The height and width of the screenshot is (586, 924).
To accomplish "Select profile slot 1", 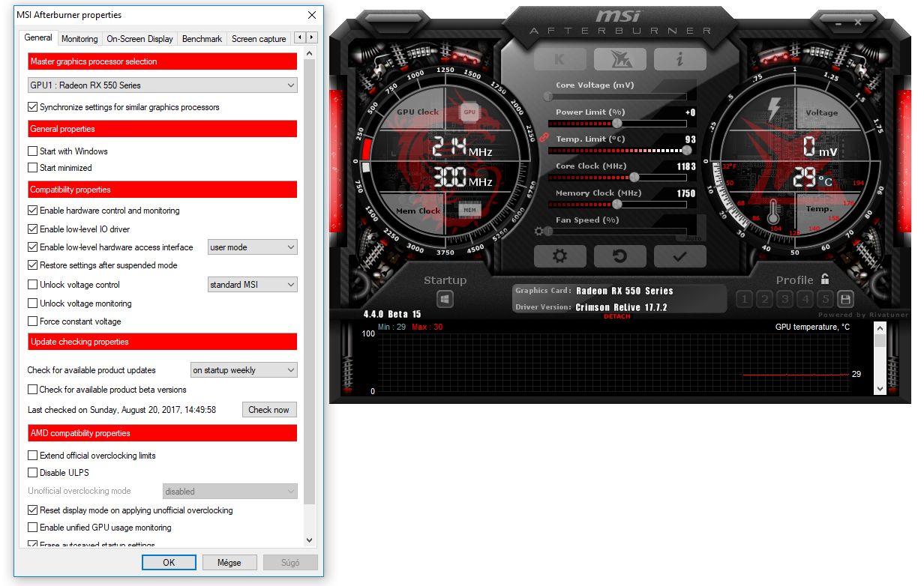I will point(744,300).
